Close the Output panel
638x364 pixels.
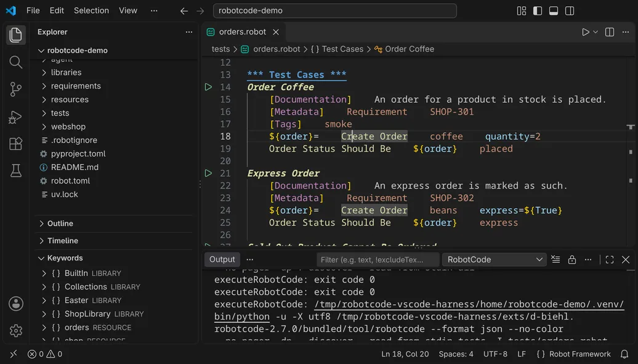(x=626, y=259)
